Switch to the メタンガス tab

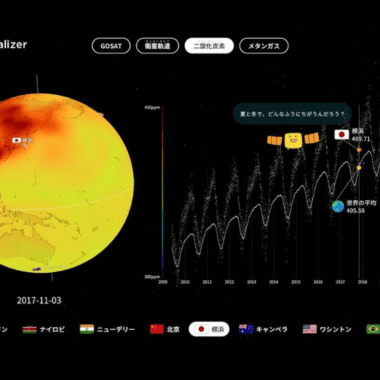tap(264, 46)
